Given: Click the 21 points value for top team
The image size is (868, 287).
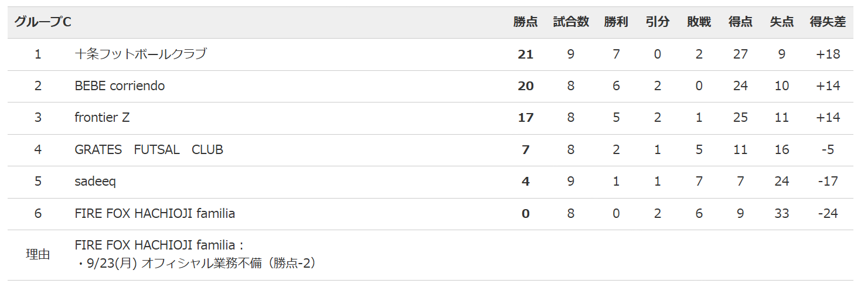Looking at the screenshot, I should pos(526,54).
